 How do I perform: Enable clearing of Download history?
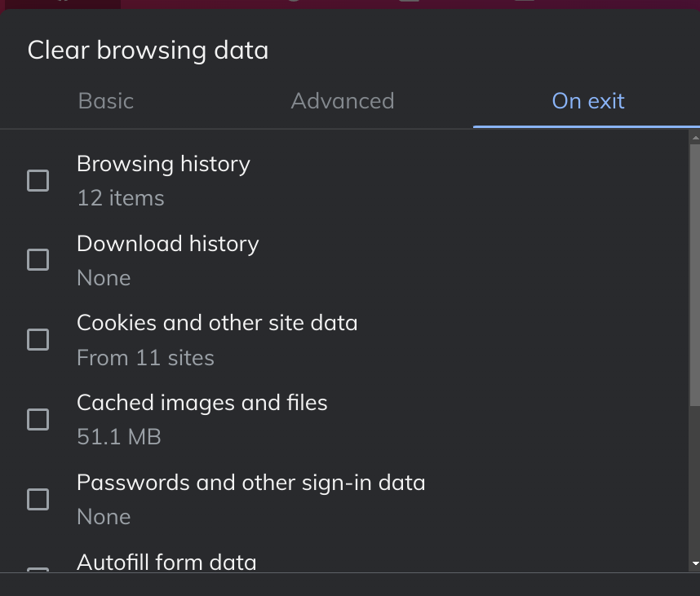click(x=38, y=259)
